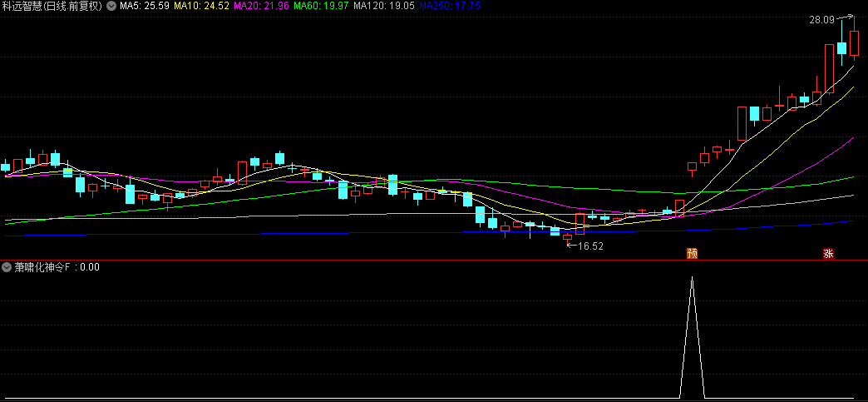Click the indicator signal spike peak
The image size is (868, 402).
[x=692, y=277]
